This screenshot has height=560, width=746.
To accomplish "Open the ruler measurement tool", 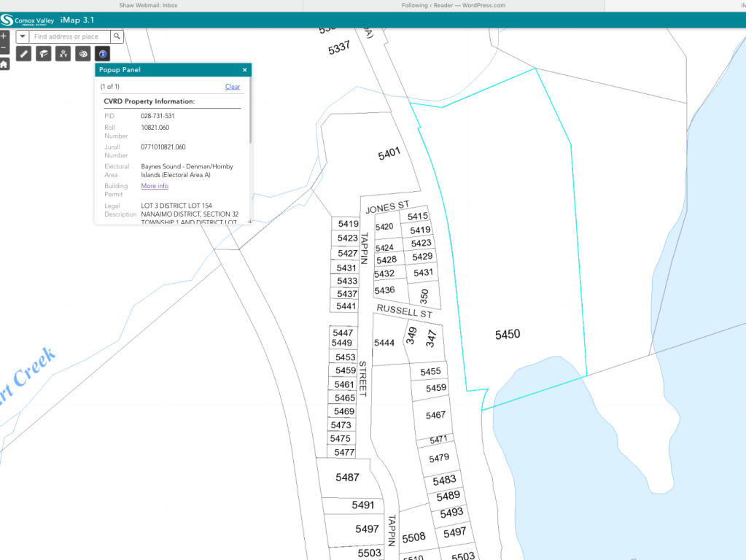I will point(24,54).
